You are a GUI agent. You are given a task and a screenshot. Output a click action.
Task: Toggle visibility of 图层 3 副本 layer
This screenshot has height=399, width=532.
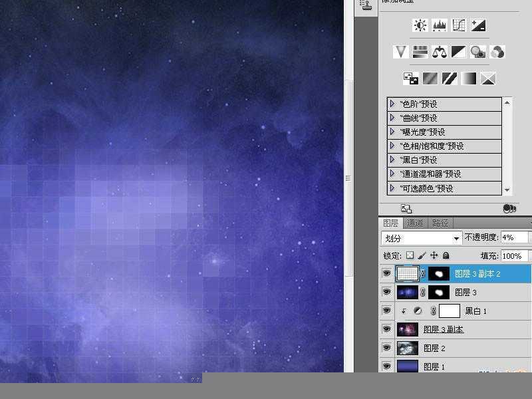(386, 329)
